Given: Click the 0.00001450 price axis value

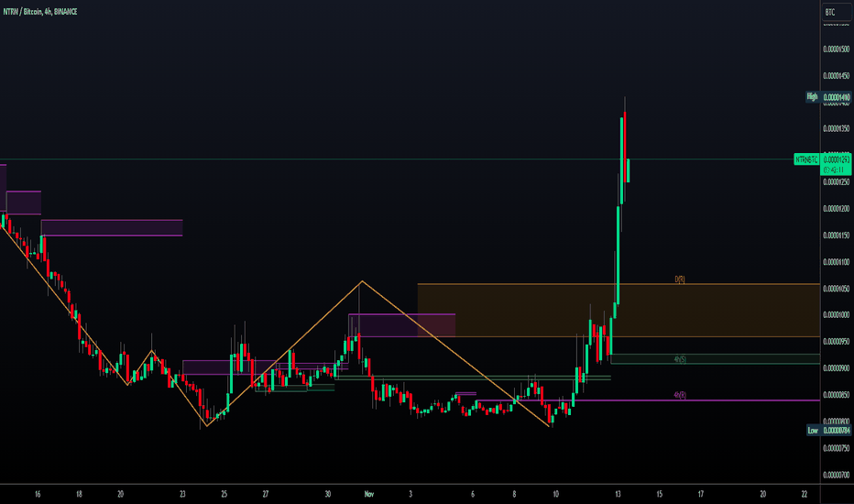Looking at the screenshot, I should pos(836,76).
